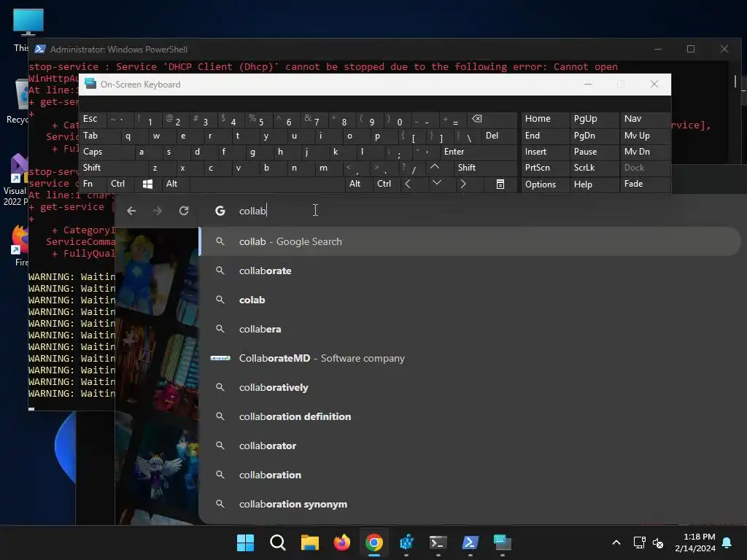Click the muted volume tray icon
This screenshot has height=560, width=747.
point(658,542)
